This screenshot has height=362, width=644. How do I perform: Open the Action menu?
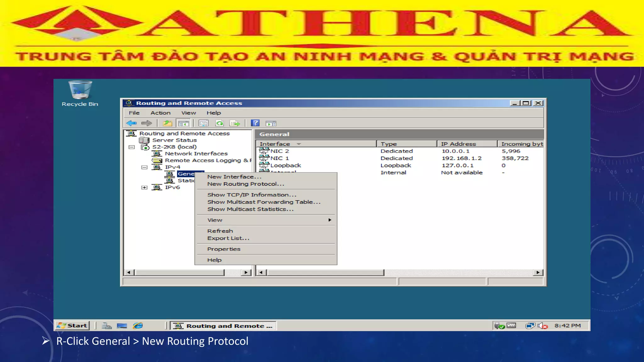[x=160, y=113]
